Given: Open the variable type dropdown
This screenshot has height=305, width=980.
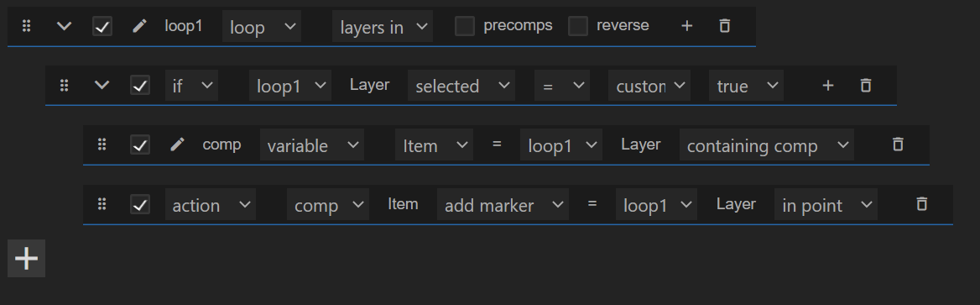Looking at the screenshot, I should 312,145.
